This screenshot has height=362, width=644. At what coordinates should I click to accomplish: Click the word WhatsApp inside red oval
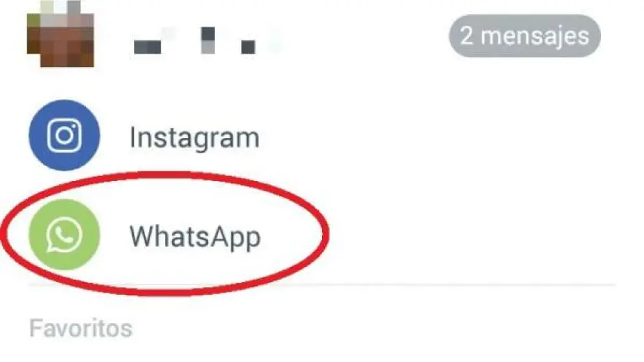tap(195, 237)
